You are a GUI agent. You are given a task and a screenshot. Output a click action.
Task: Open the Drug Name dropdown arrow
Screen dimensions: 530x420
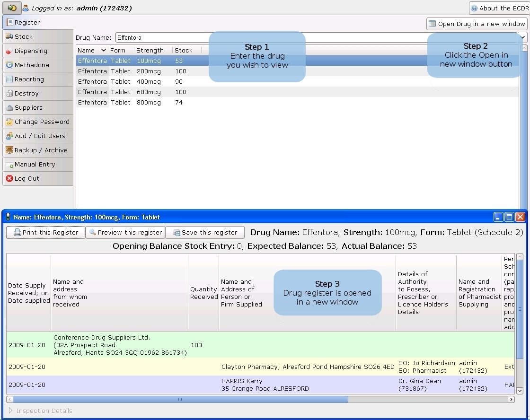point(522,37)
